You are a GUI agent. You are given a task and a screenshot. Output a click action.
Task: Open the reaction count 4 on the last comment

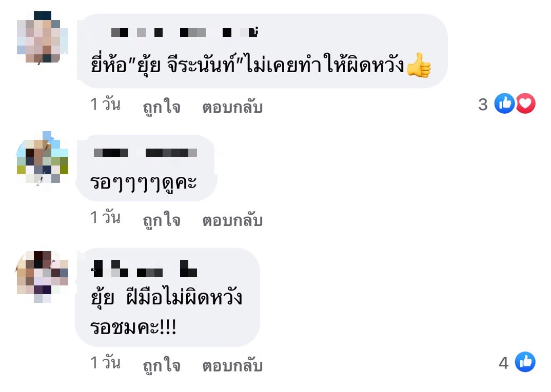click(504, 363)
